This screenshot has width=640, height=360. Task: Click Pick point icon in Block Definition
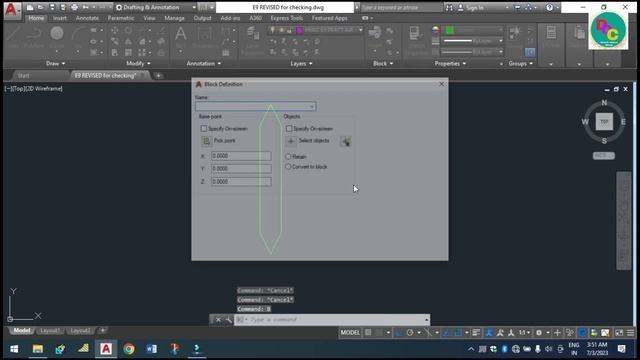pos(207,141)
